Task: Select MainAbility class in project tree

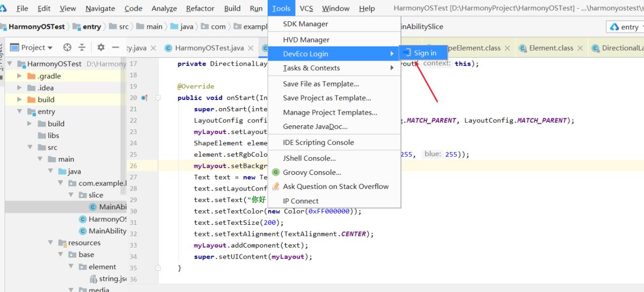Action: (x=107, y=231)
